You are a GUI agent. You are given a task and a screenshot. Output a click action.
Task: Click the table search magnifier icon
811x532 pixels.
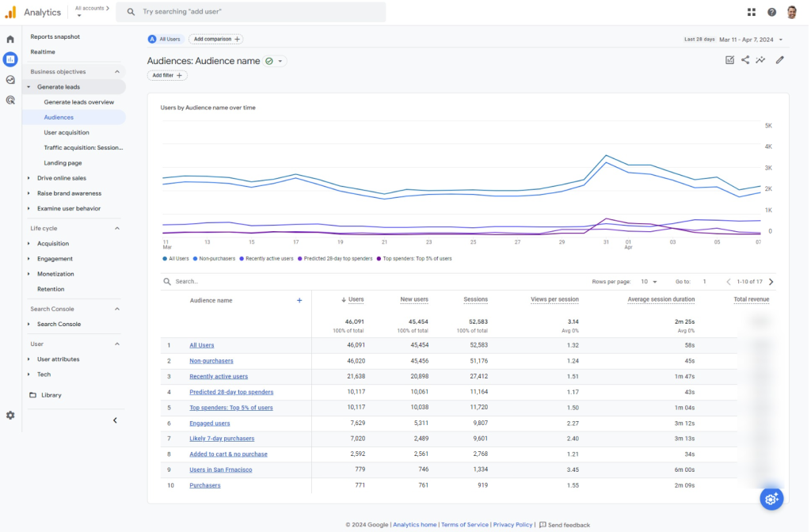click(x=167, y=282)
